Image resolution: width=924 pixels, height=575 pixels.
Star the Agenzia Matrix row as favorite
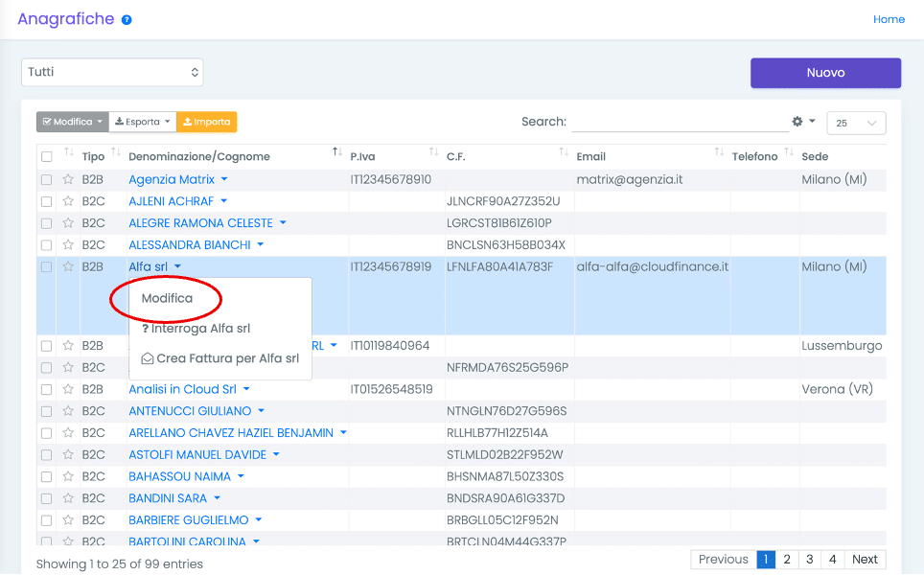68,179
